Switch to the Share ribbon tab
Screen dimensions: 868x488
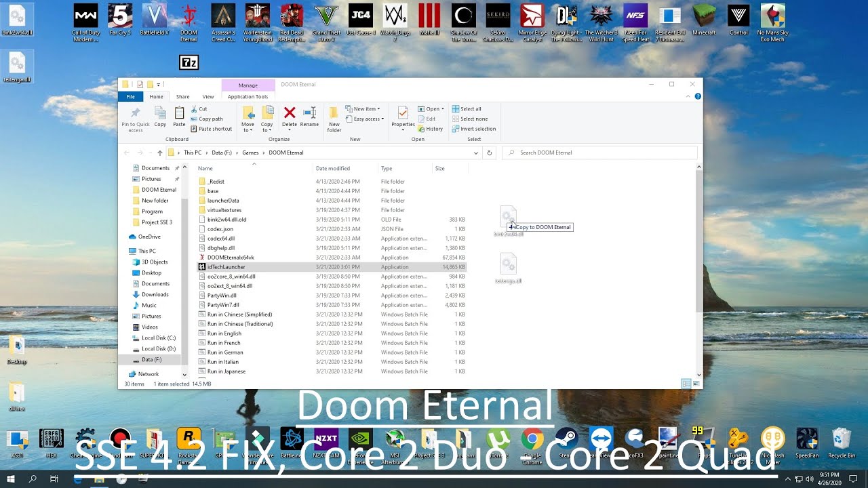click(x=182, y=97)
